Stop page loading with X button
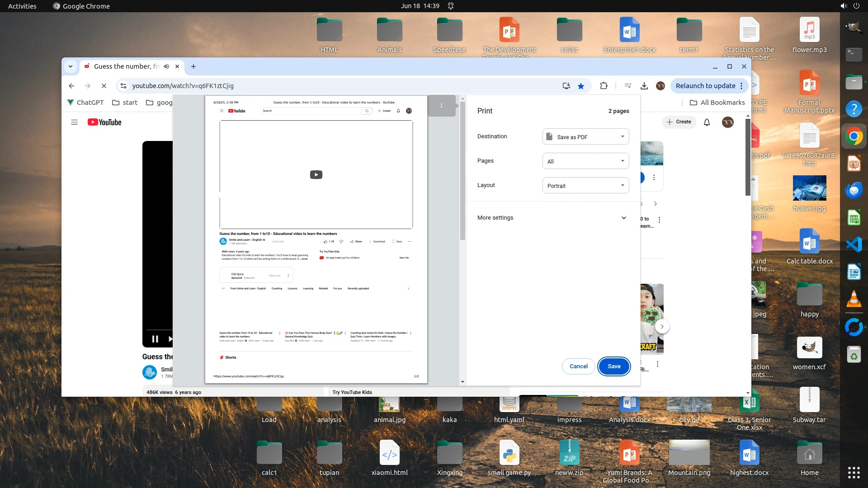Viewport: 868px width, 488px height. 104,86
